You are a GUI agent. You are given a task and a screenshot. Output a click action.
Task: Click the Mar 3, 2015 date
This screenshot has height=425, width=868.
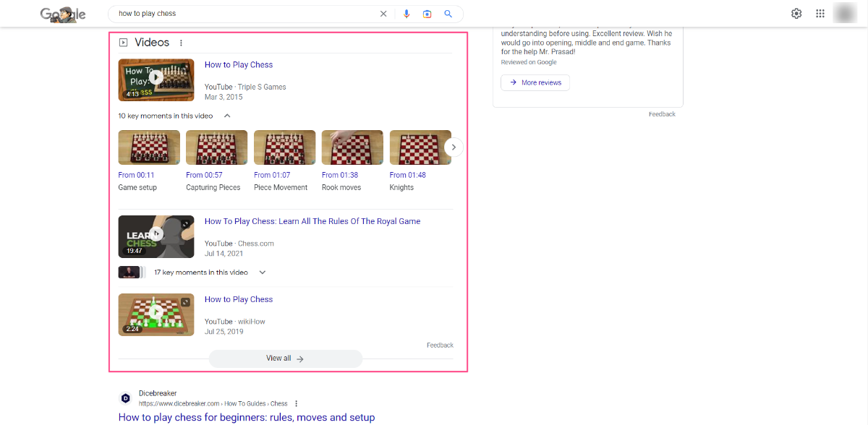(224, 97)
